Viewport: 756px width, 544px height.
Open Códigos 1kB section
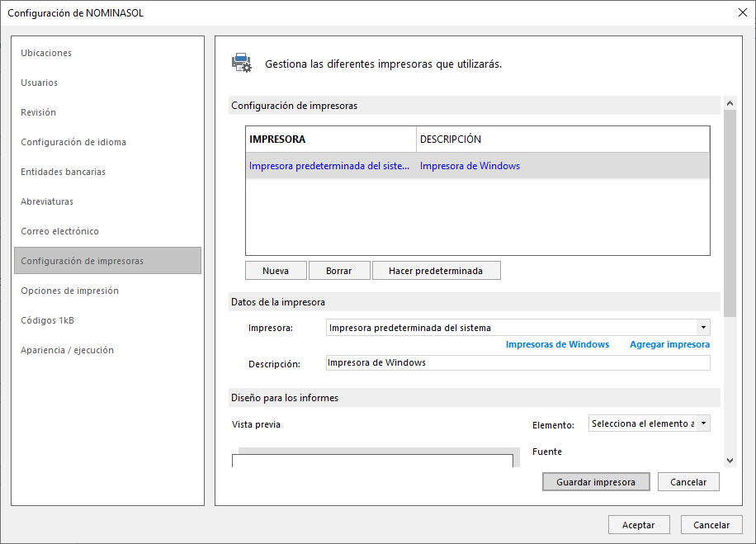click(x=48, y=321)
